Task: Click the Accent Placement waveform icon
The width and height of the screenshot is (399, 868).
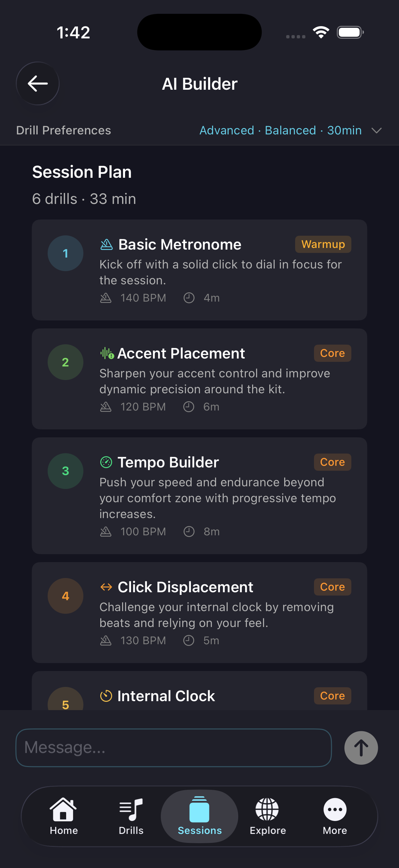Action: [107, 354]
